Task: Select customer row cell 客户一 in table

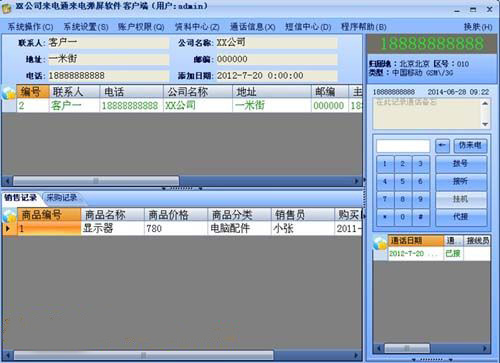Action: coord(74,106)
